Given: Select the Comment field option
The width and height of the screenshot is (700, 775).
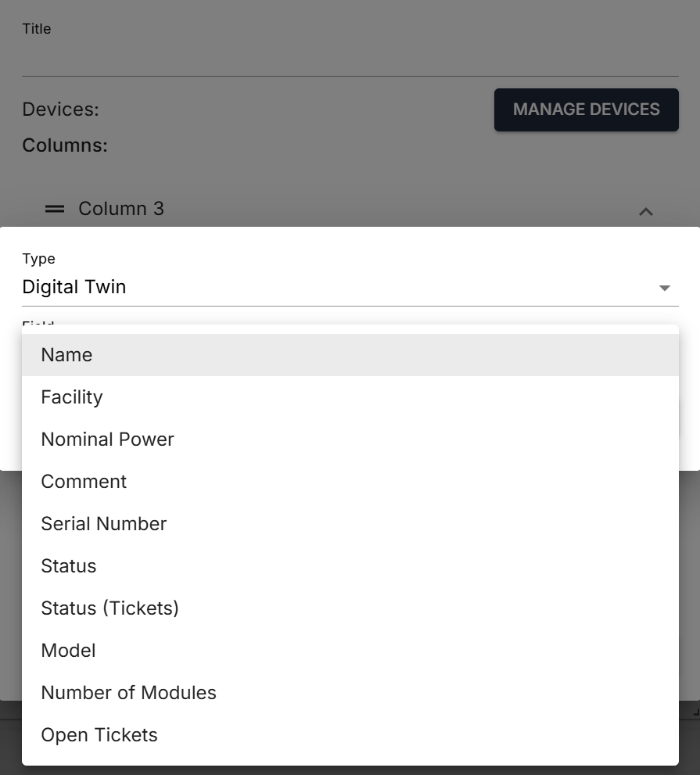Looking at the screenshot, I should point(84,482).
